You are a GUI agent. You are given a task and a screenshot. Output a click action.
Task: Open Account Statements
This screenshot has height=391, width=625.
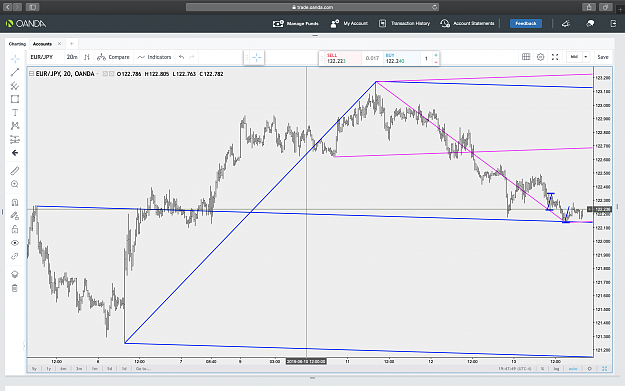467,24
